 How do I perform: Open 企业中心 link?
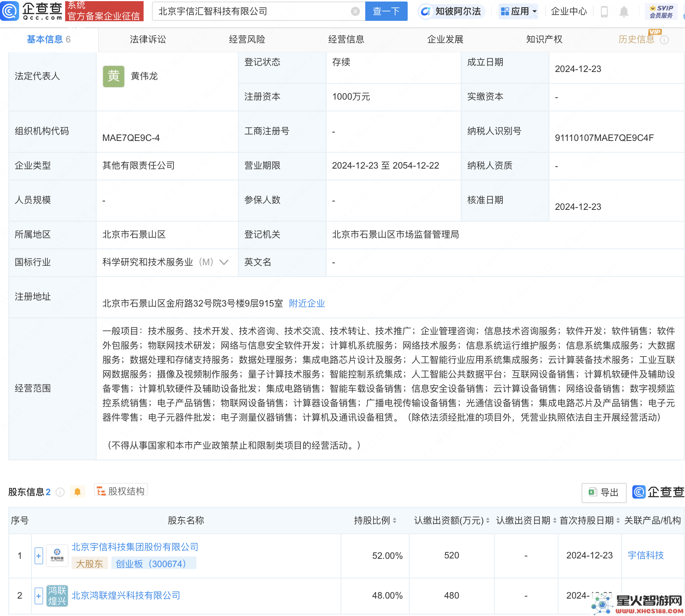coord(569,11)
